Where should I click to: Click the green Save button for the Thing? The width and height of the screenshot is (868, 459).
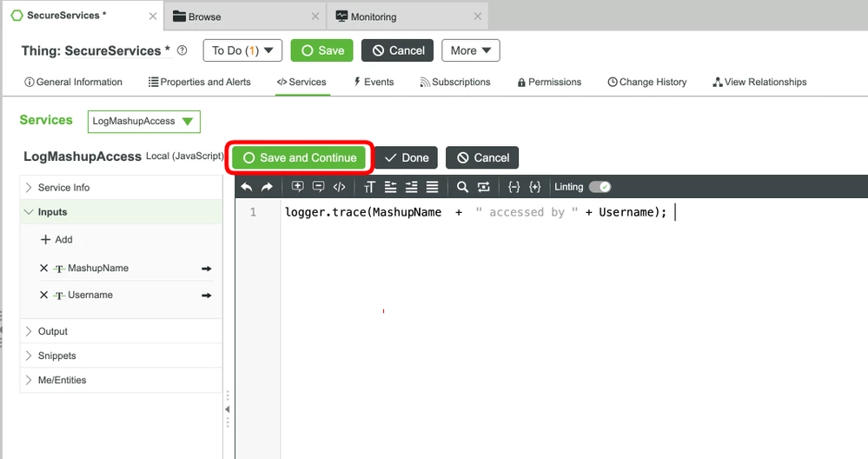pos(322,50)
